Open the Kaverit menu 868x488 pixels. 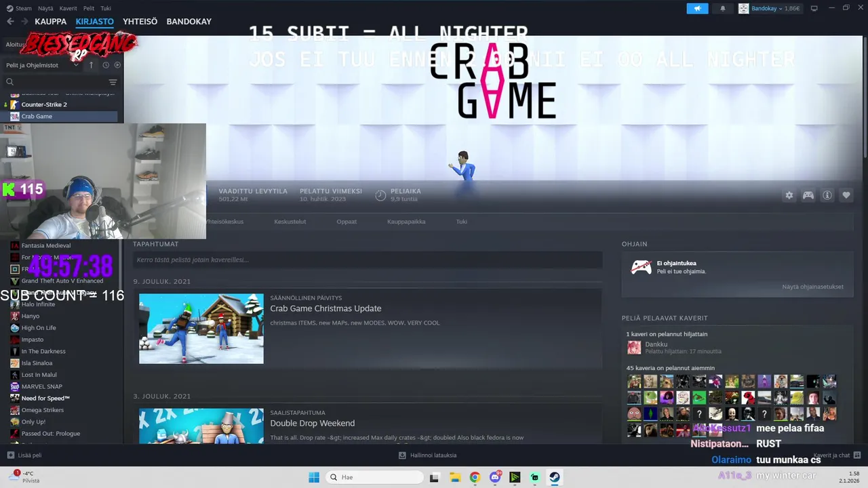(68, 8)
